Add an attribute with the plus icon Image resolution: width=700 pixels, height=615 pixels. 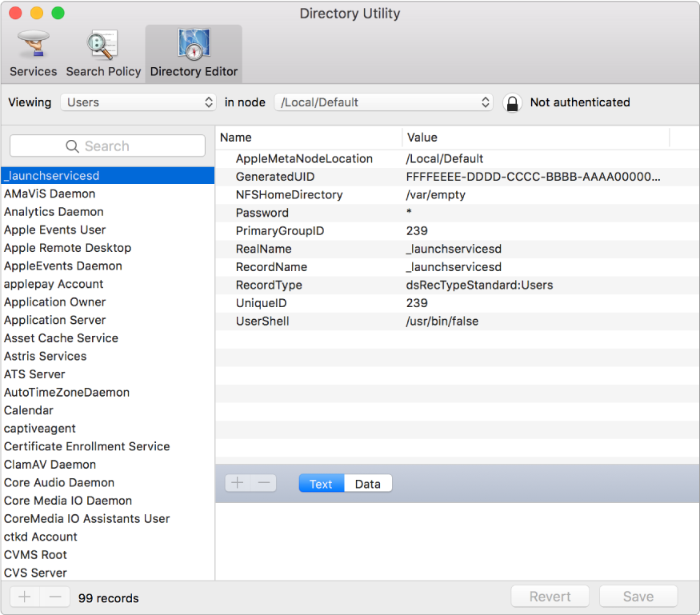pyautogui.click(x=237, y=483)
